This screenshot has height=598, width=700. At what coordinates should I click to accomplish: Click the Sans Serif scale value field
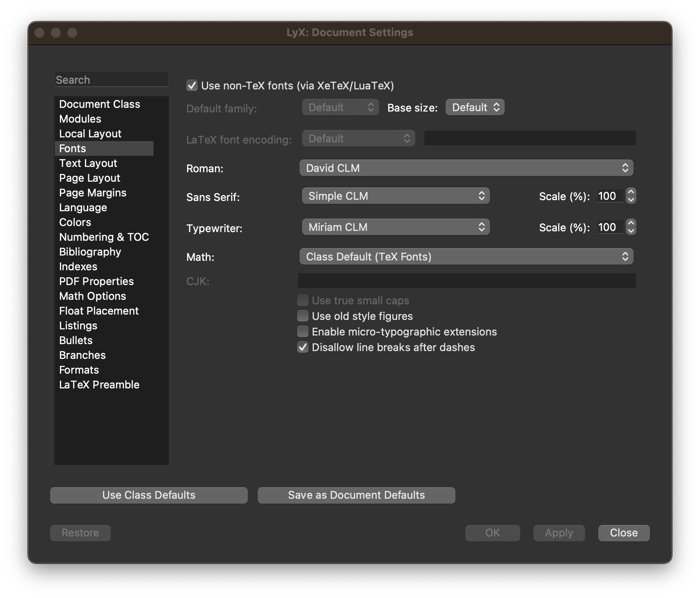[x=610, y=196]
